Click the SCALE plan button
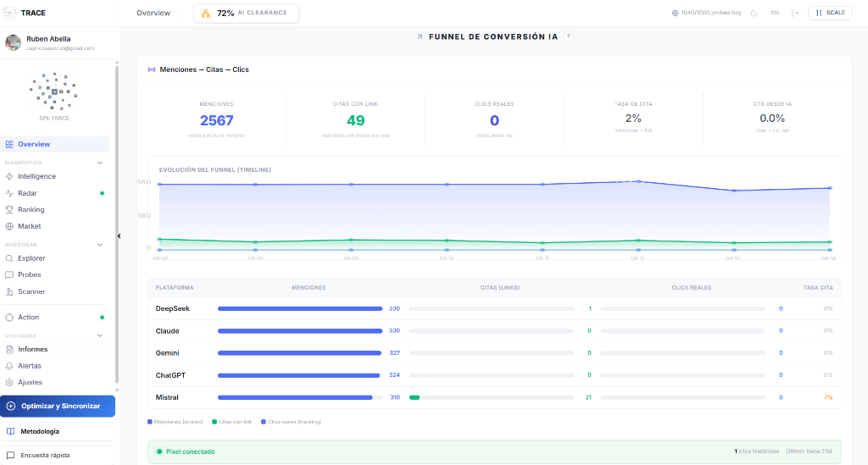 (830, 13)
